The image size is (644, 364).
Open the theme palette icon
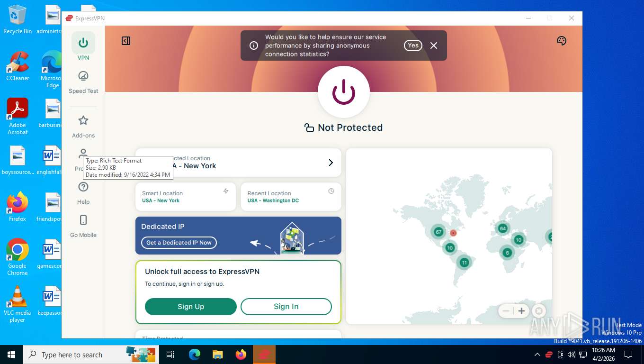[x=562, y=41]
